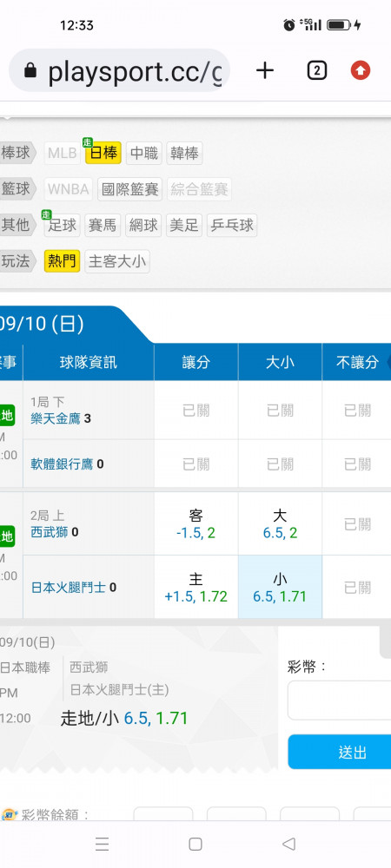Viewport: 391px width, 868px height.
Task: Tap the 5G signal strength indicator
Action: [x=311, y=25]
